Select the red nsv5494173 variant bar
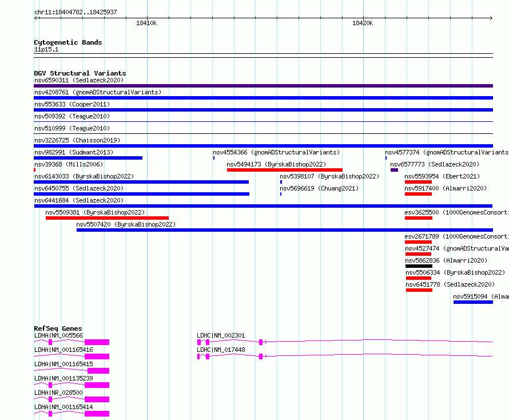The width and height of the screenshot is (509, 420). point(285,170)
